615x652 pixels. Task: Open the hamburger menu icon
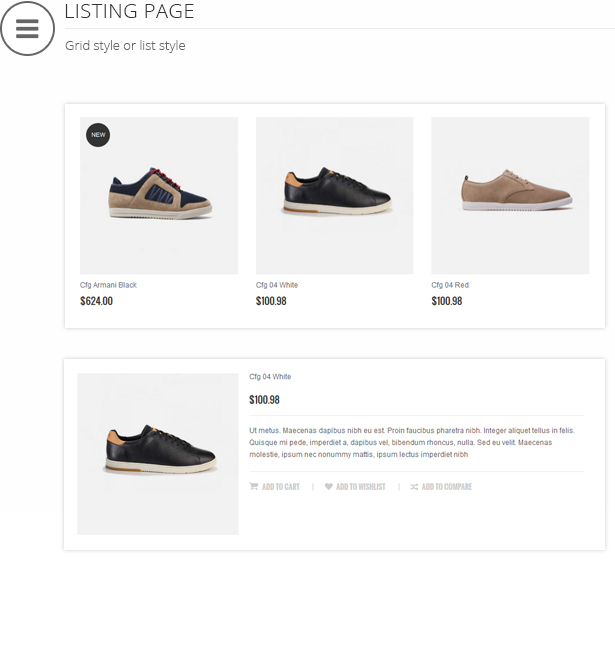point(27,29)
